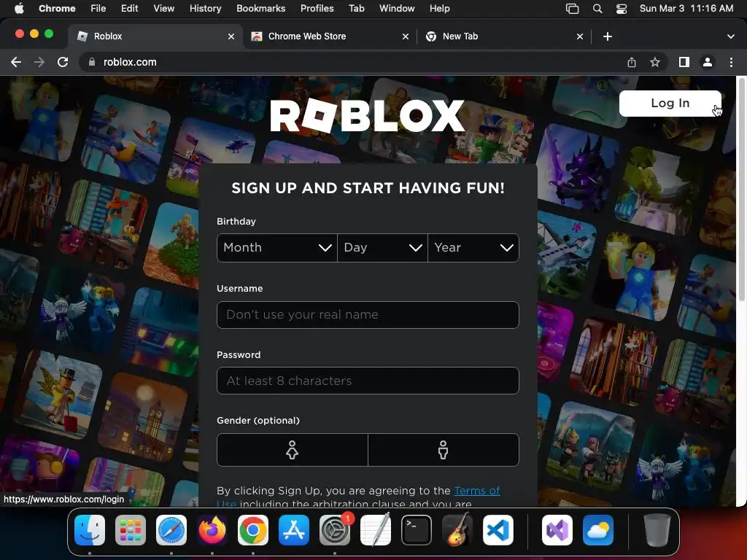This screenshot has width=747, height=560.
Task: Select the female gender icon
Action: coord(292,449)
